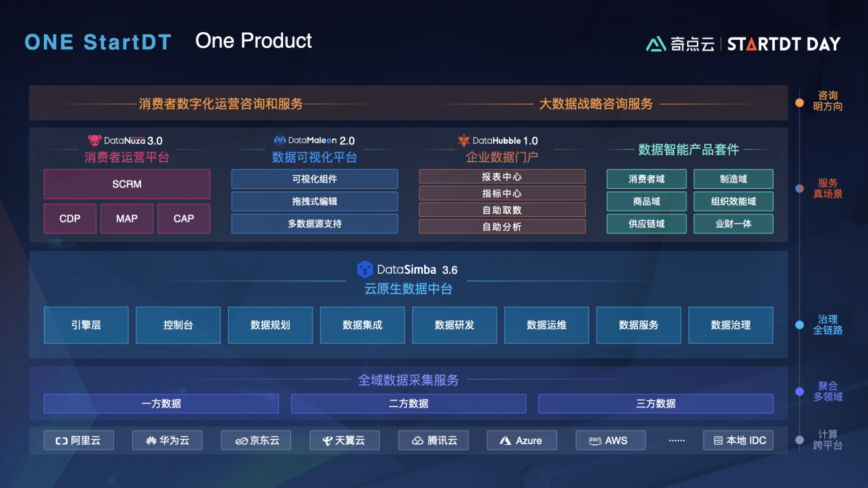Click the 数据治理 module
868x488 pixels.
(x=731, y=325)
